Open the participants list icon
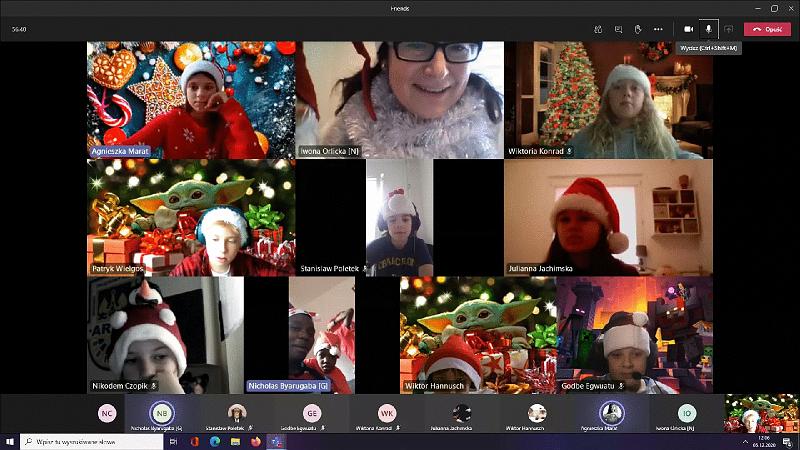 point(598,30)
